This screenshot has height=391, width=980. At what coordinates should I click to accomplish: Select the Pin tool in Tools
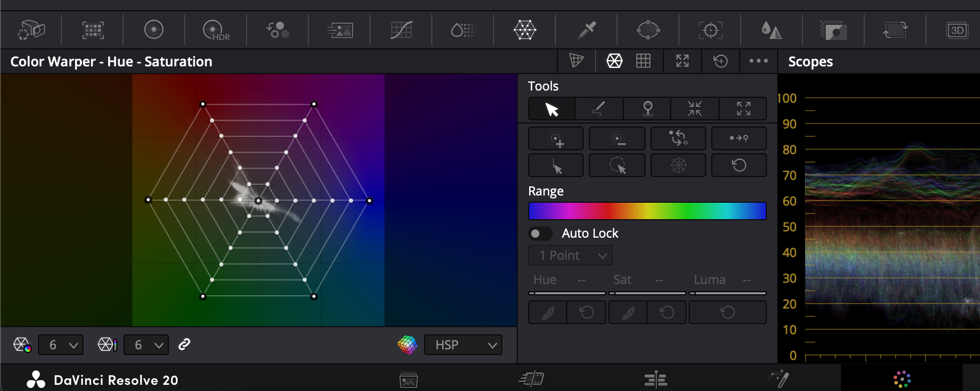pos(647,109)
